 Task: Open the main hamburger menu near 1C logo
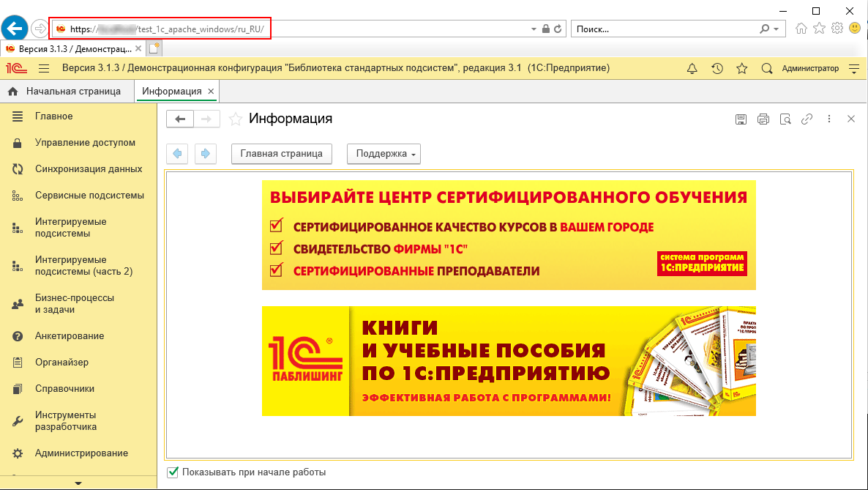click(x=44, y=69)
